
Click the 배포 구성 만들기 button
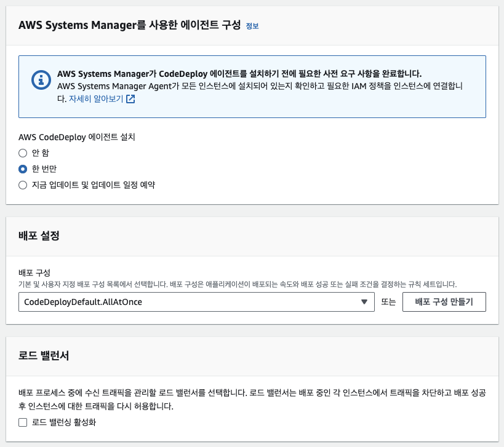pyautogui.click(x=444, y=302)
